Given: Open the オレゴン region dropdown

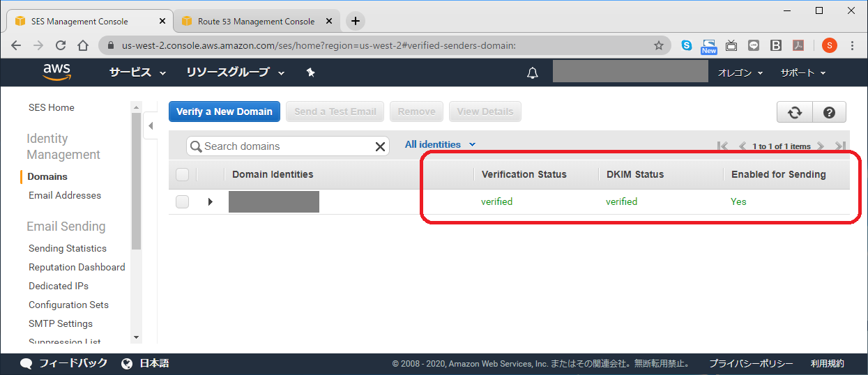Looking at the screenshot, I should tap(740, 72).
